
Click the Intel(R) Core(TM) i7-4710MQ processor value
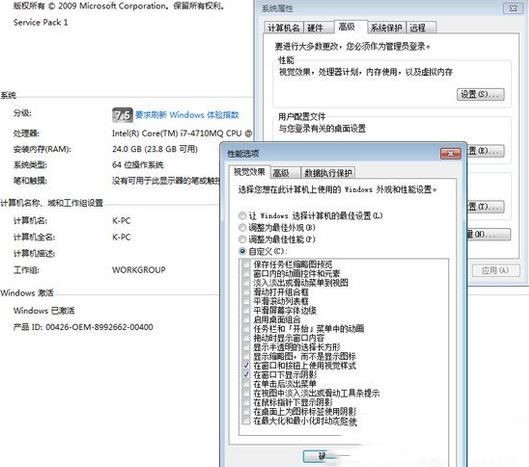tap(182, 133)
